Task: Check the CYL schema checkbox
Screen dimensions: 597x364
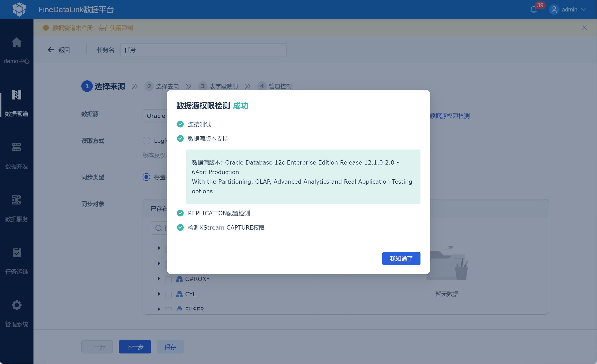Action: [168, 295]
